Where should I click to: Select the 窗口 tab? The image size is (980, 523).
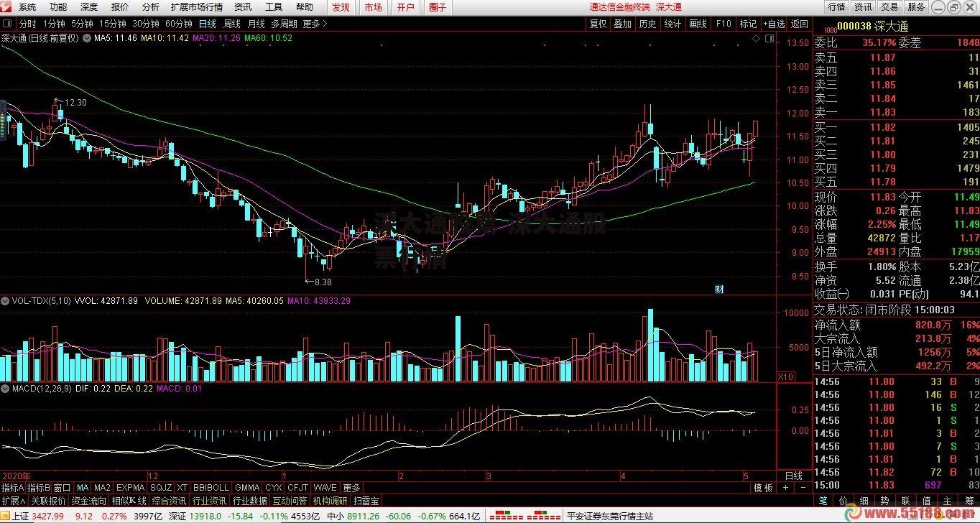point(63,488)
